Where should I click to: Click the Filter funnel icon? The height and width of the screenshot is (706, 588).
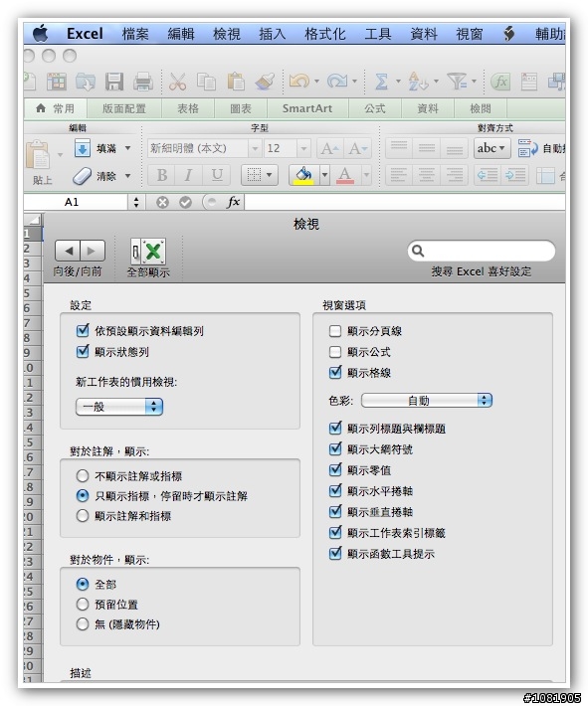pyautogui.click(x=457, y=82)
